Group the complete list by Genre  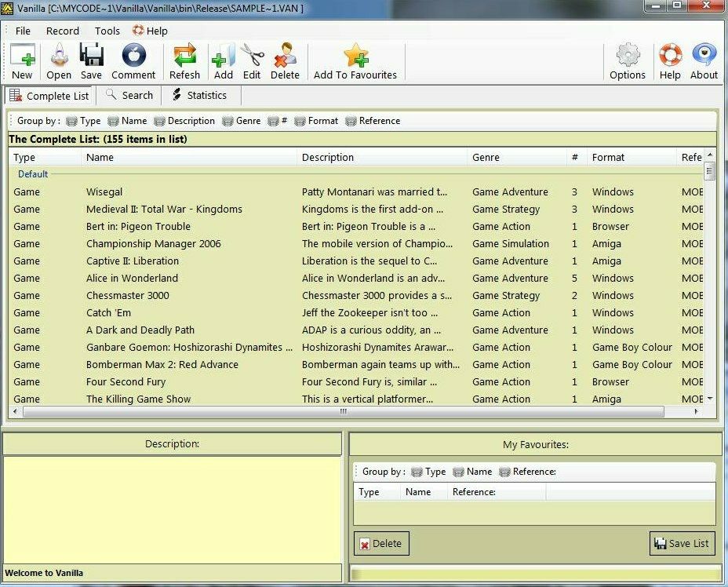[242, 121]
